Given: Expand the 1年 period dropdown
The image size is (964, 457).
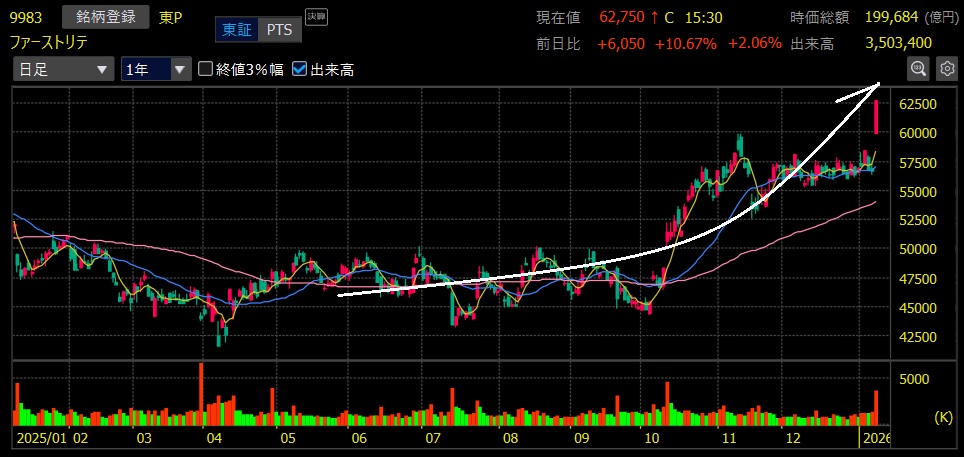Looking at the screenshot, I should [x=155, y=70].
